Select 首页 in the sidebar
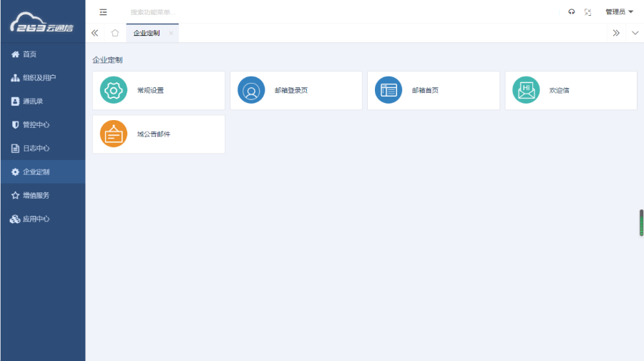Screen dimensions: 644x361 pyautogui.click(x=29, y=54)
